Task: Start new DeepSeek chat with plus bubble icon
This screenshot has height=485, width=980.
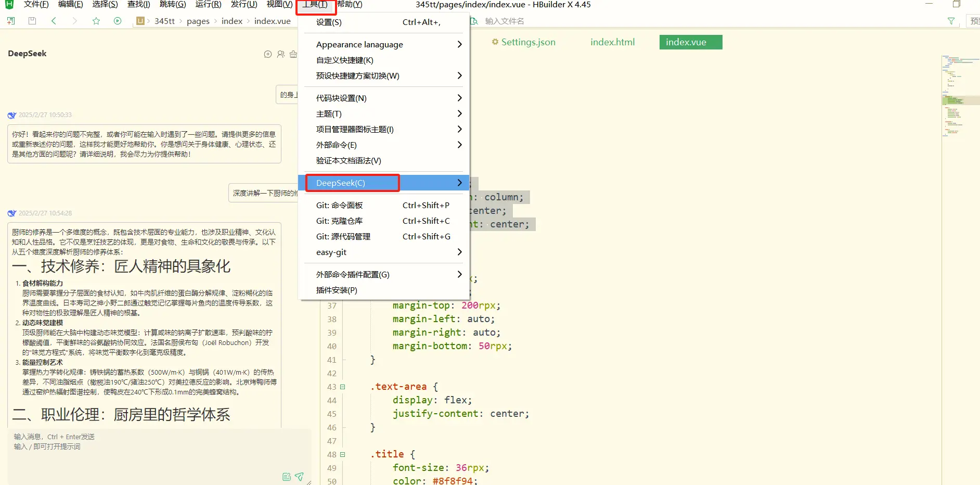Action: (x=268, y=54)
